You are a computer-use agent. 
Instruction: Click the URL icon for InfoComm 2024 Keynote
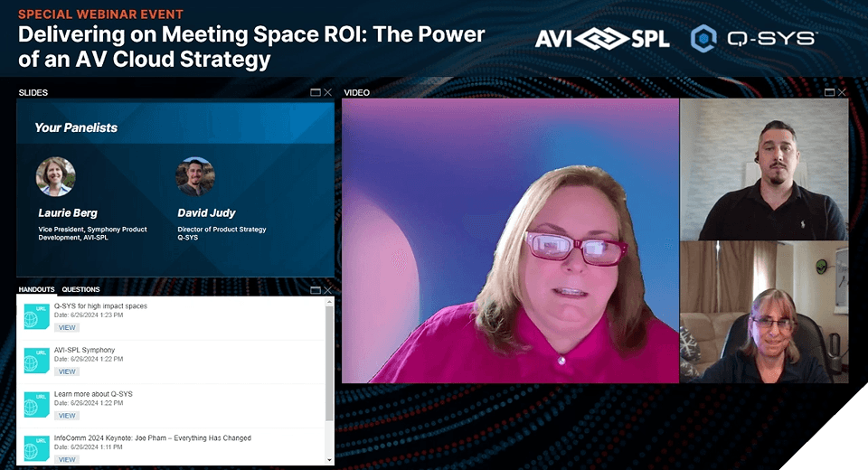(36, 449)
